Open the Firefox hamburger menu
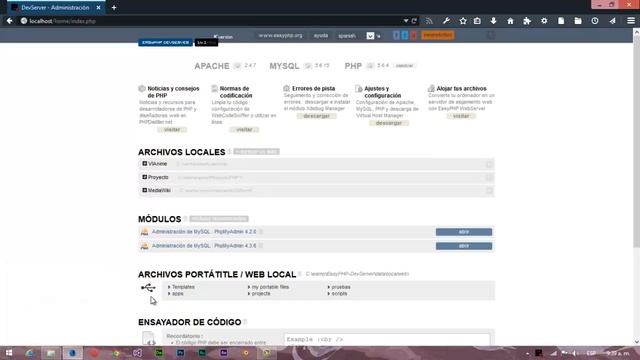Image resolution: width=640 pixels, height=360 pixels. coord(631,21)
